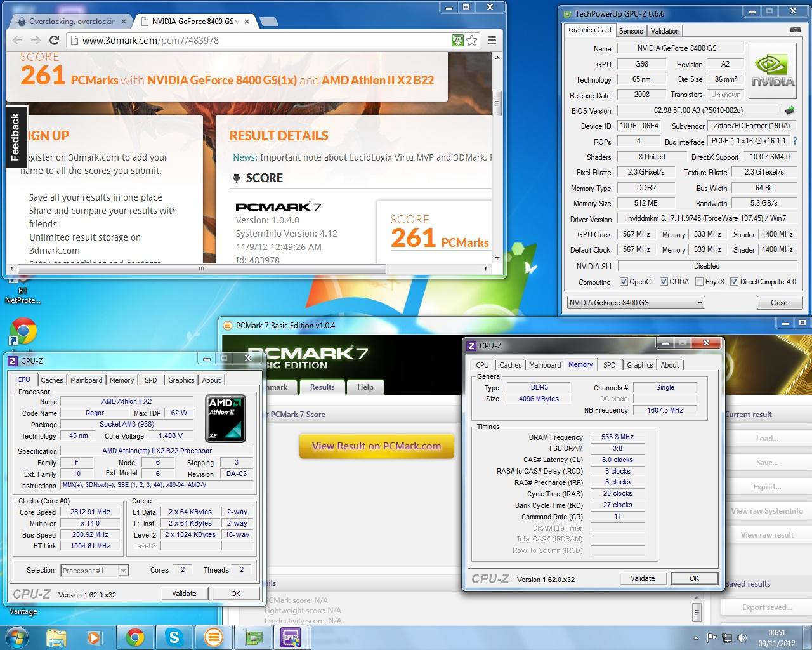Click View Result on PCMark.com button

(x=377, y=446)
